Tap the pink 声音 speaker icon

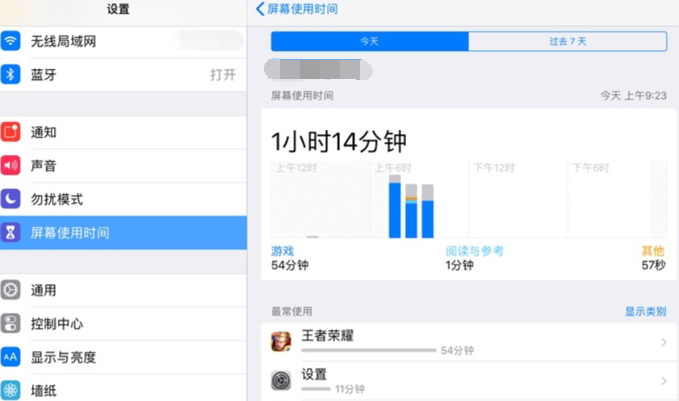click(x=10, y=165)
